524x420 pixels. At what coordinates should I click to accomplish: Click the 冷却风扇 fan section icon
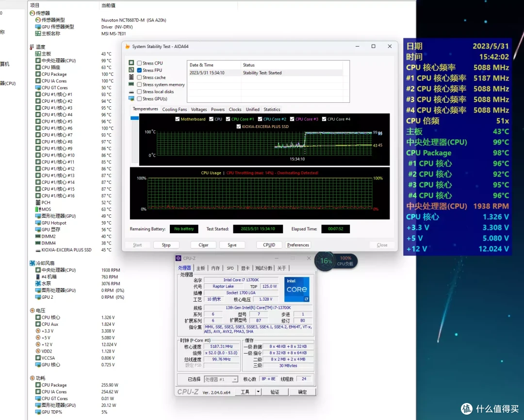click(32, 263)
